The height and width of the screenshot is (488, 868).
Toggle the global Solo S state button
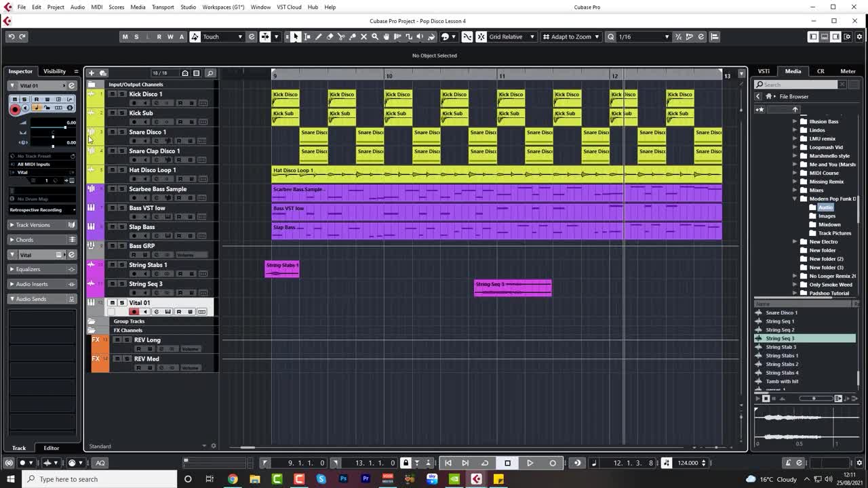click(136, 37)
